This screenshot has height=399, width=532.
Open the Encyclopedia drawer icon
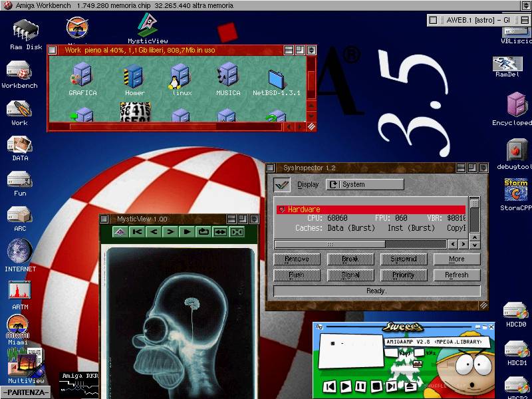[517, 104]
